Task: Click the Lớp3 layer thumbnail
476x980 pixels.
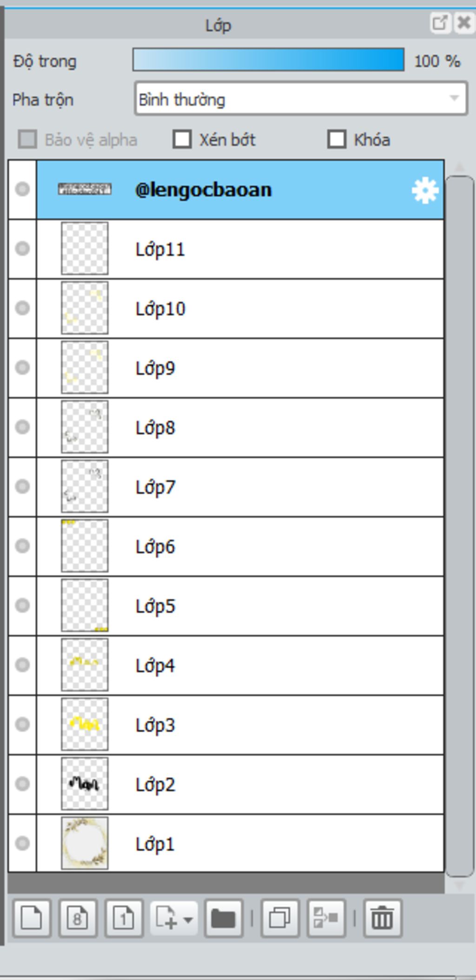Action: coord(85,724)
